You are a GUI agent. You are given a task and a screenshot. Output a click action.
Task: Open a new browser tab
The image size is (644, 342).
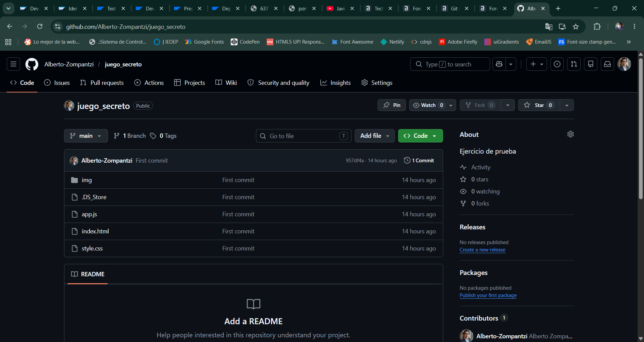click(558, 8)
